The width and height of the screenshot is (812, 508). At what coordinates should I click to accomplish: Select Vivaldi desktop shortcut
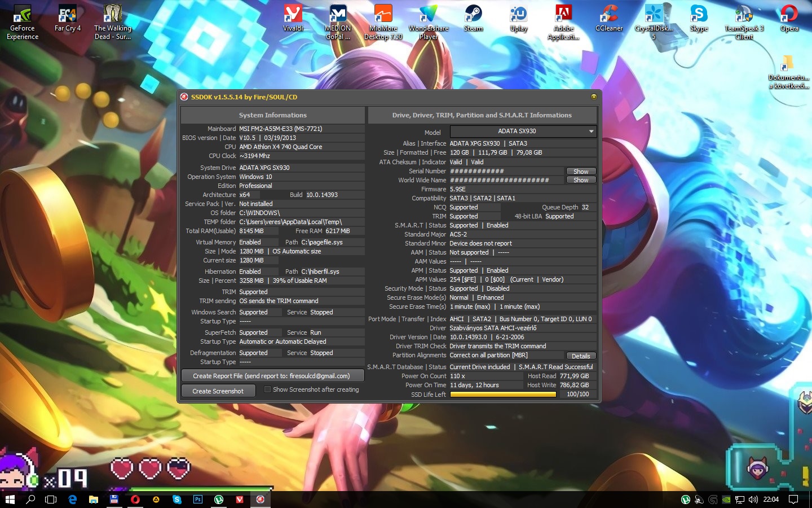click(293, 19)
